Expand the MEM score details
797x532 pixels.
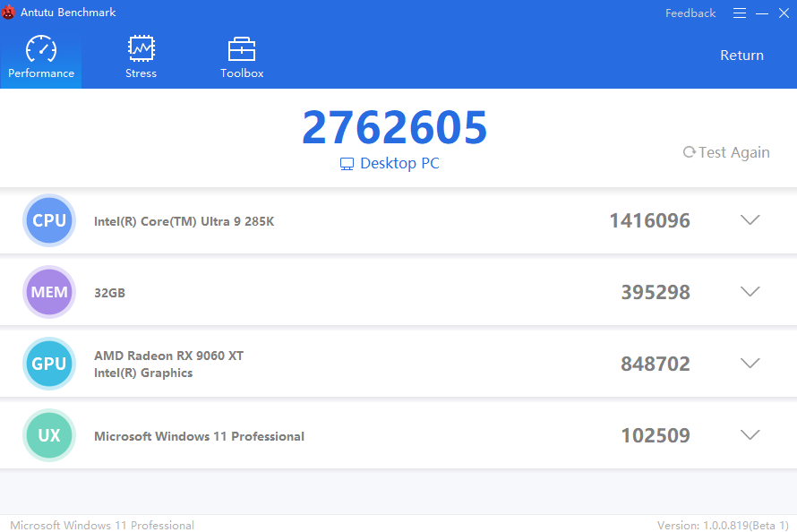click(750, 292)
